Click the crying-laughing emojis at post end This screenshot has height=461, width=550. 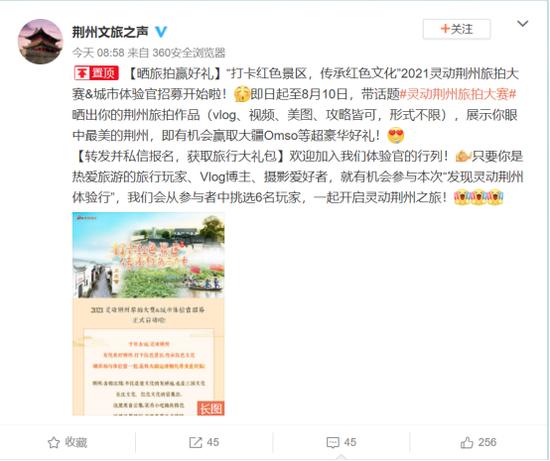(478, 198)
